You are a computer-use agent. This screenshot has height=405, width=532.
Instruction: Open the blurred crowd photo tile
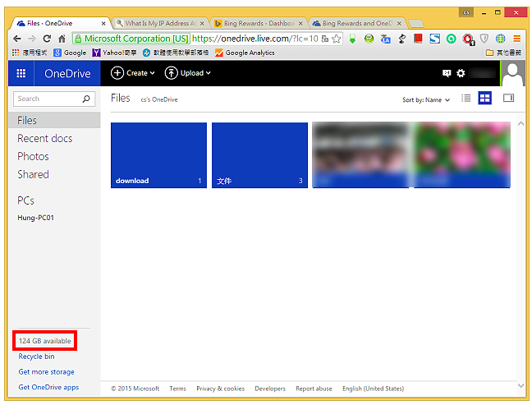point(360,154)
